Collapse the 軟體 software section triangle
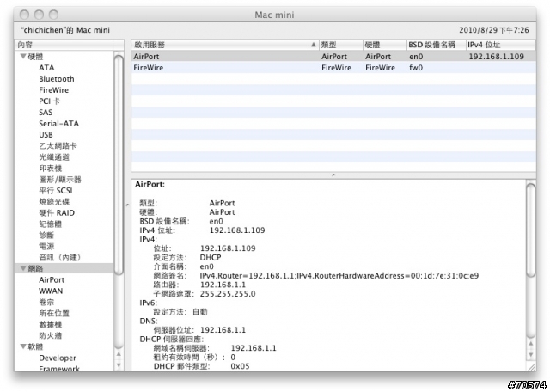 coord(23,346)
